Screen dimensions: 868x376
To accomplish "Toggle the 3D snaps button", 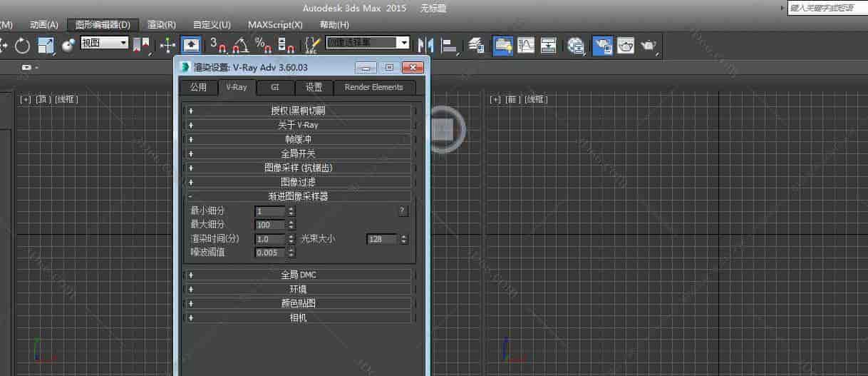I will 218,45.
